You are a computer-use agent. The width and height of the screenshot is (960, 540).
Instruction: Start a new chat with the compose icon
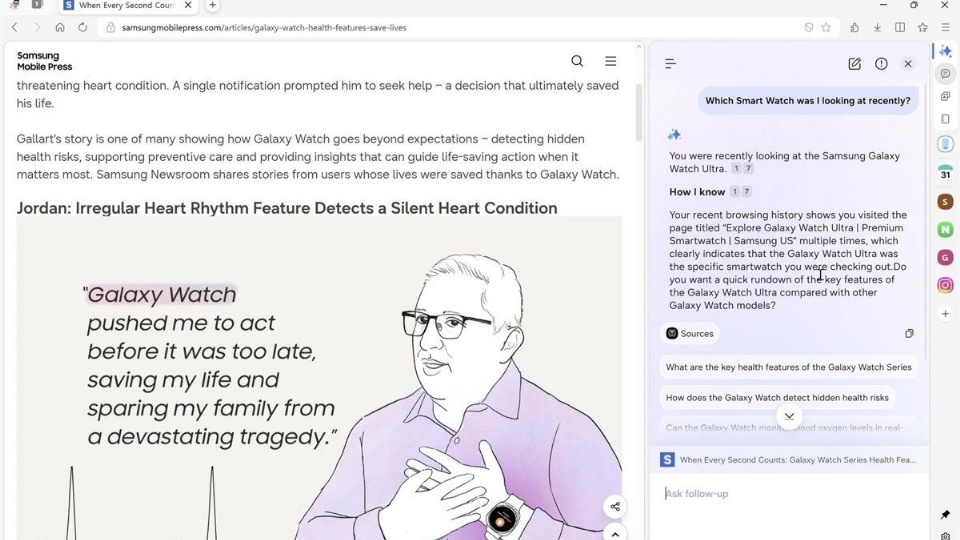coord(854,64)
